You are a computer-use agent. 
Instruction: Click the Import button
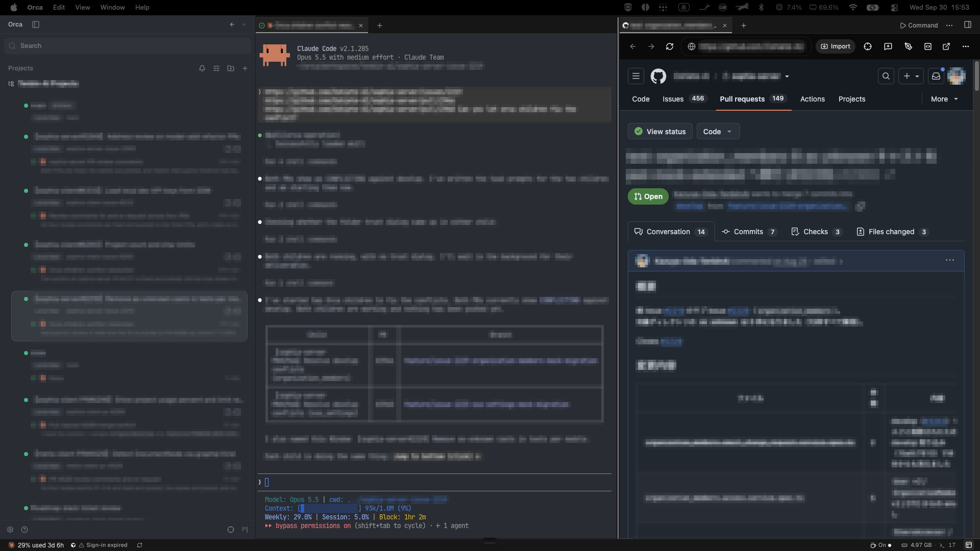836,46
